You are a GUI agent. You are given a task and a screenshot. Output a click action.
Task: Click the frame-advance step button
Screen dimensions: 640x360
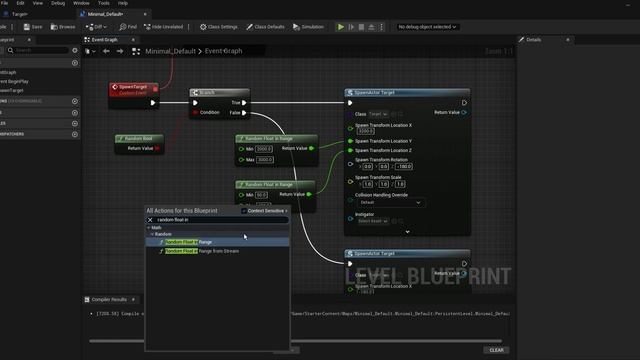tap(351, 27)
